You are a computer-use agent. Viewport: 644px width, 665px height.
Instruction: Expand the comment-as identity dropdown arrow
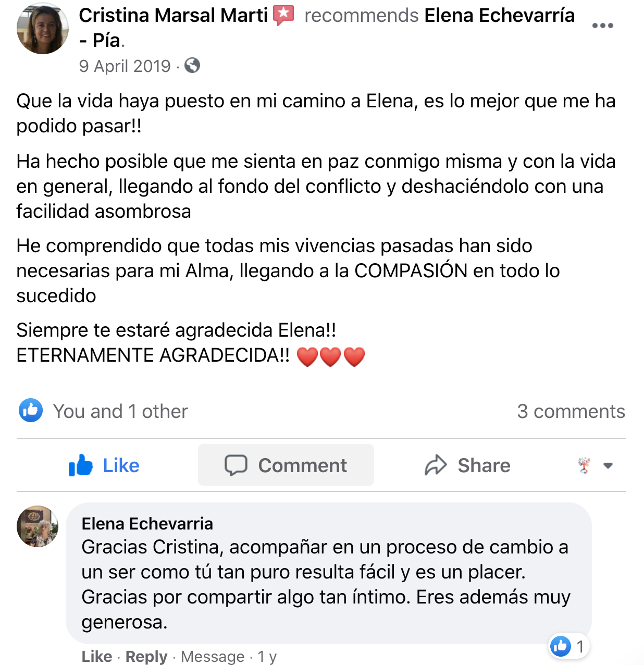tap(608, 465)
